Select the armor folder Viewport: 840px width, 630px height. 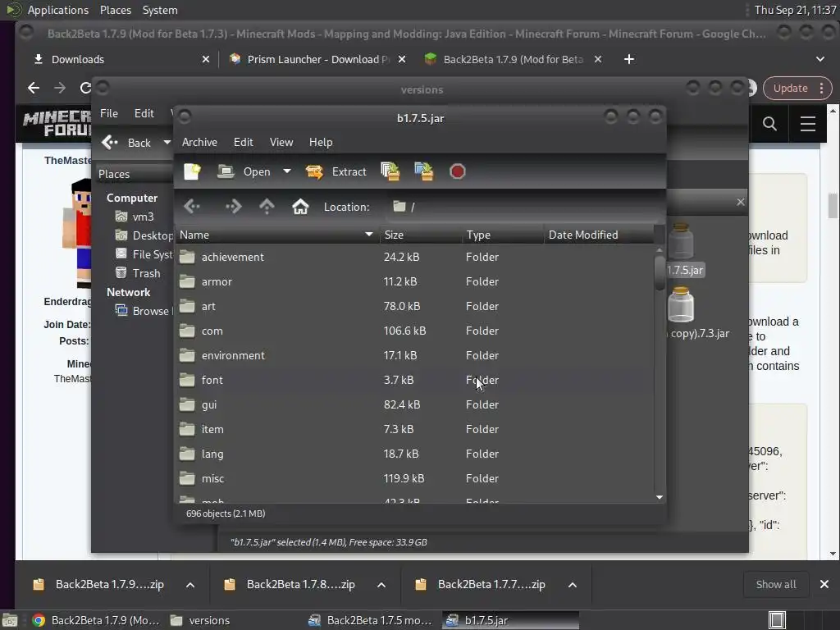pyautogui.click(x=415, y=282)
